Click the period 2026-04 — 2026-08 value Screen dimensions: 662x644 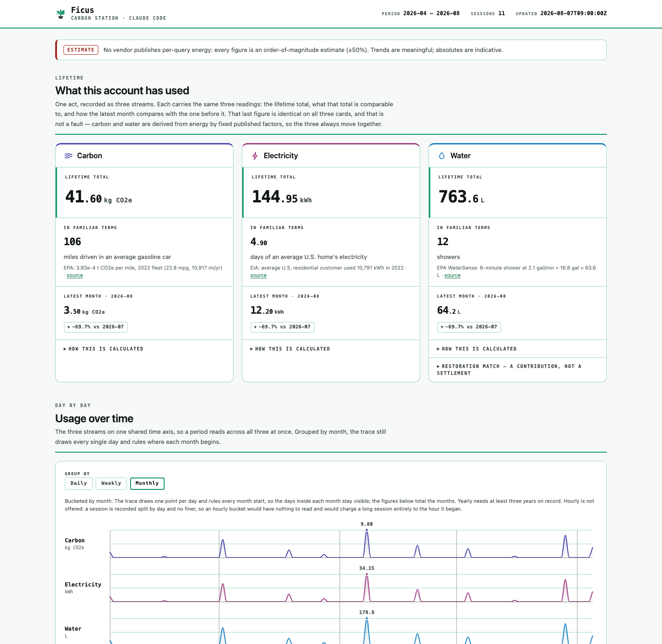[x=431, y=13]
